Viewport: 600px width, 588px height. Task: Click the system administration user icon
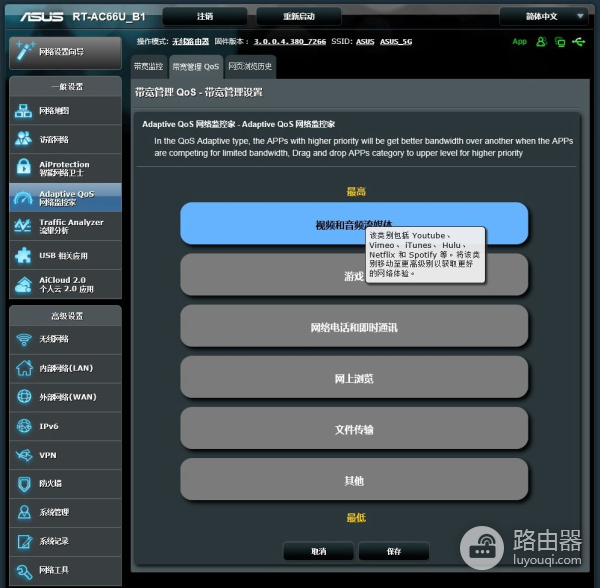tap(24, 512)
